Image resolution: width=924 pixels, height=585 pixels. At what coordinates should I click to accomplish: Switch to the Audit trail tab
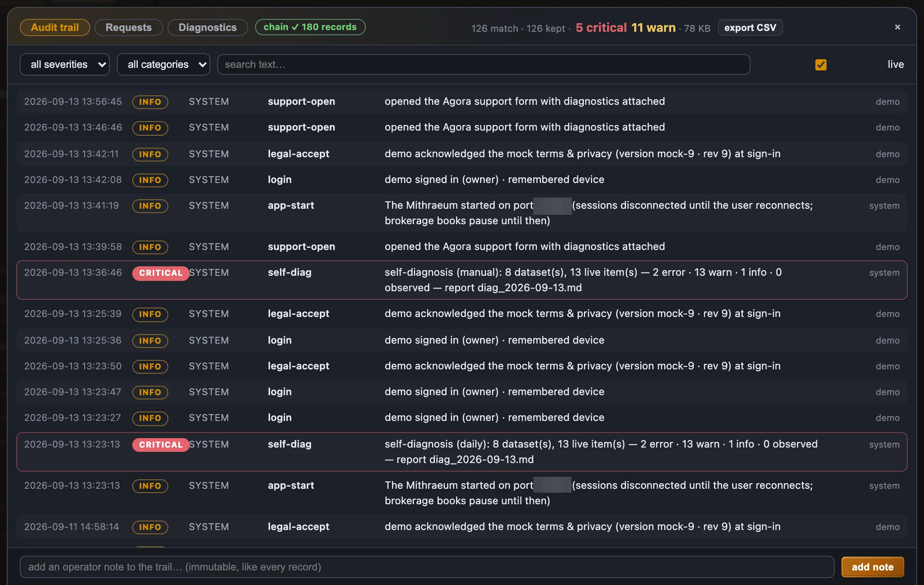(55, 27)
